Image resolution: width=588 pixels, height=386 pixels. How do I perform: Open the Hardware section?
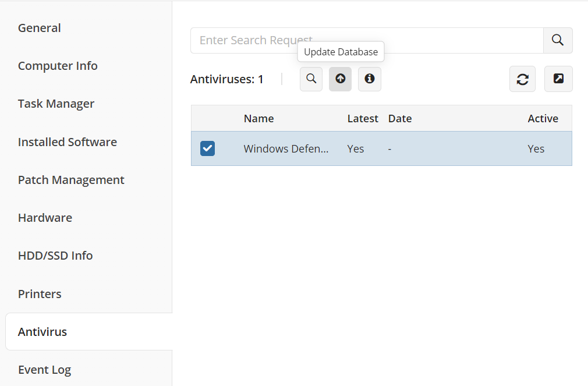45,218
